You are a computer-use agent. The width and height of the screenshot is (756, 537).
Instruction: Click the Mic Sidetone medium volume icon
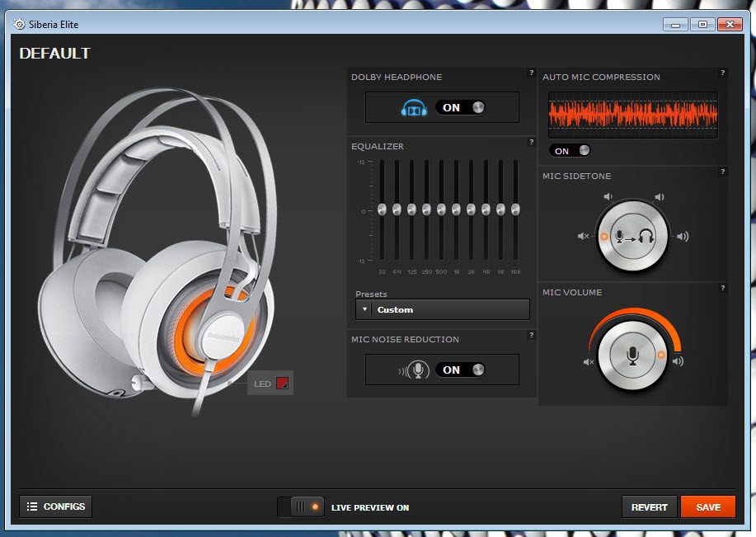click(659, 197)
